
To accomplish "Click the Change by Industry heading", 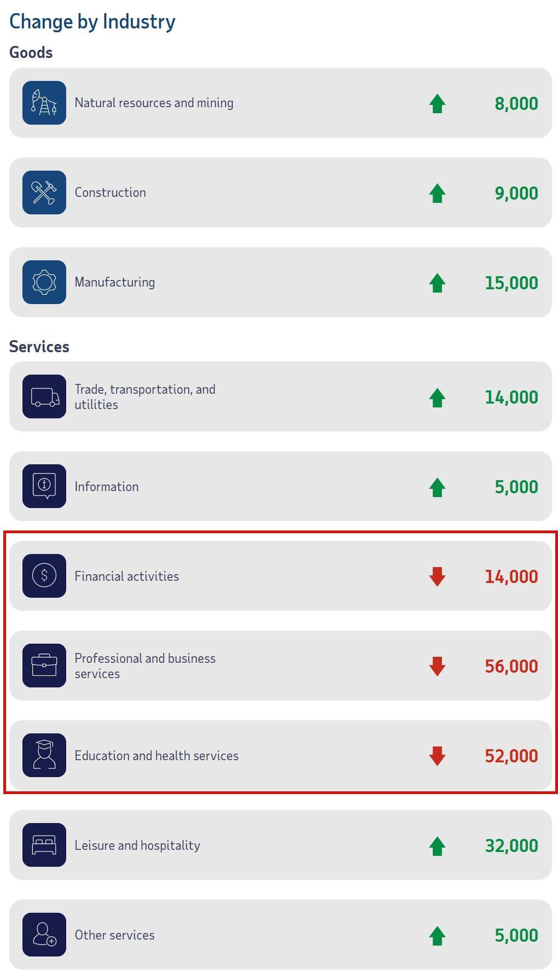I will click(x=92, y=22).
